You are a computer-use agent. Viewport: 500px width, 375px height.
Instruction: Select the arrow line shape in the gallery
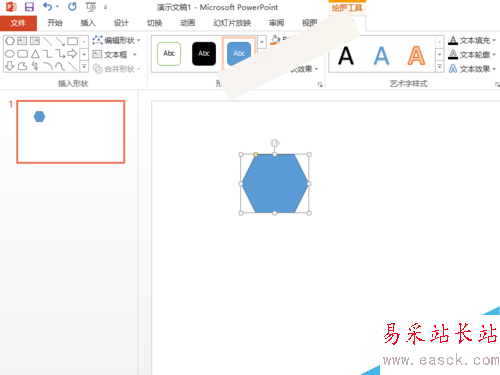click(60, 41)
